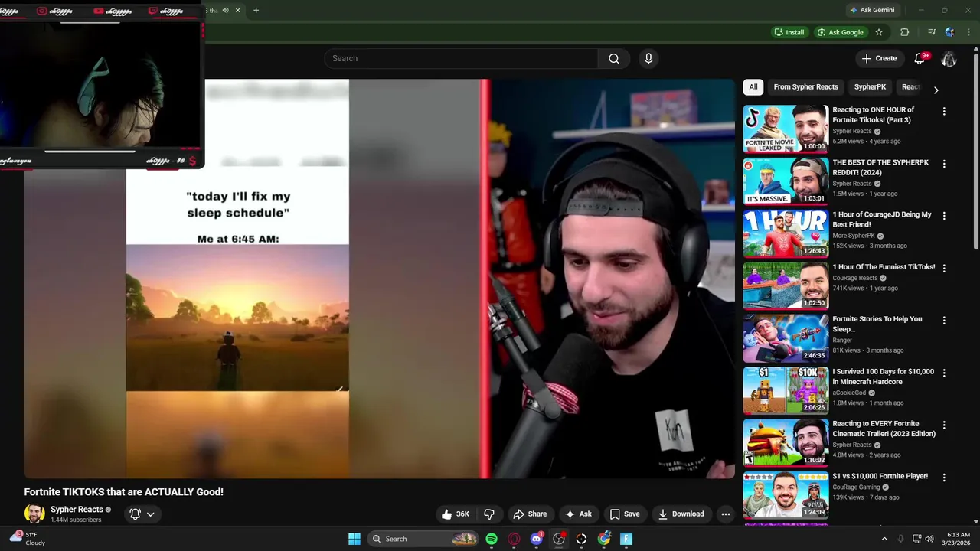
Task: Open Spotify from the taskbar
Action: [492, 539]
